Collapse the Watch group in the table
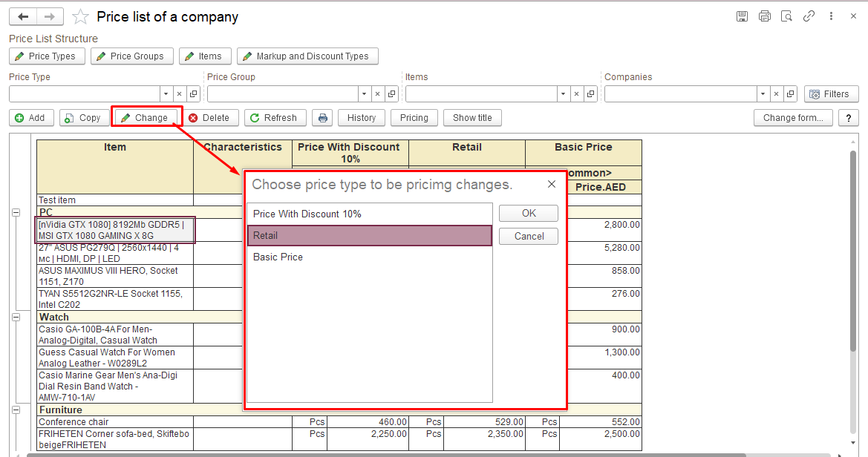Screen dimensions: 868x457 click(16, 317)
